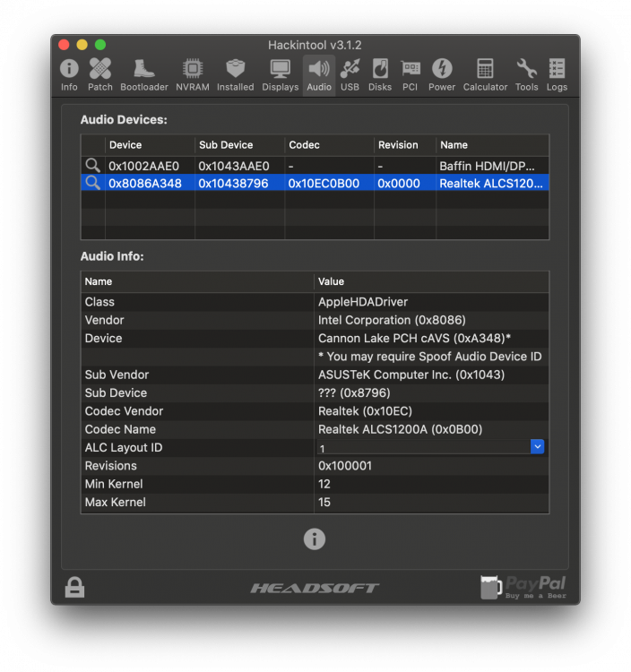Image resolution: width=631 pixels, height=672 pixels.
Task: Click Cannon Lake PCH cAVS device value
Action: tap(414, 338)
